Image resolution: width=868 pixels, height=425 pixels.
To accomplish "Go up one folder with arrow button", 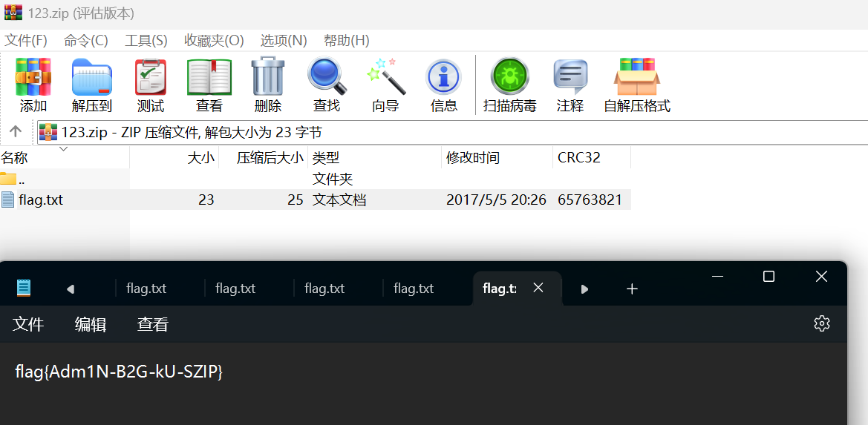I will coord(16,132).
